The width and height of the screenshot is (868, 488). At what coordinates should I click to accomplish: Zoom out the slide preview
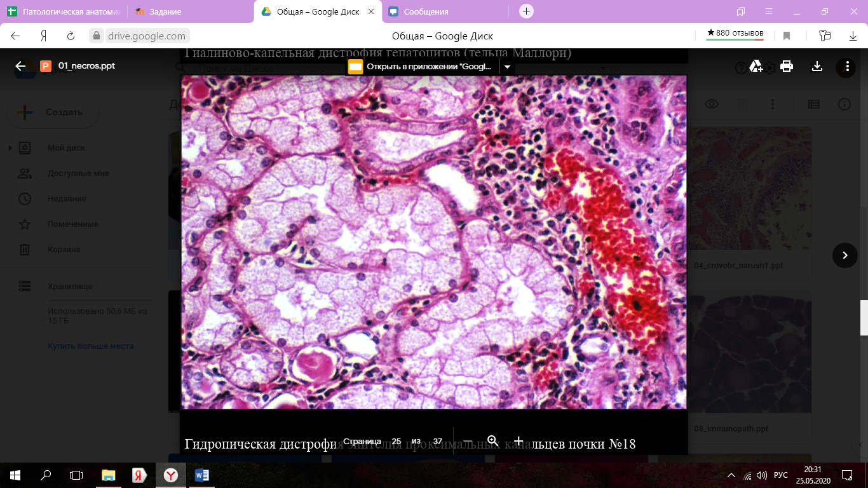click(x=468, y=441)
